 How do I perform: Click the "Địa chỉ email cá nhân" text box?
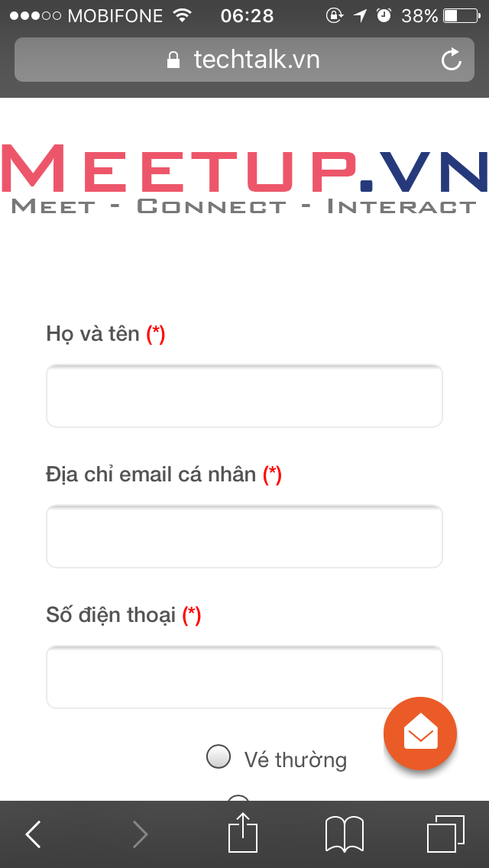click(x=244, y=536)
